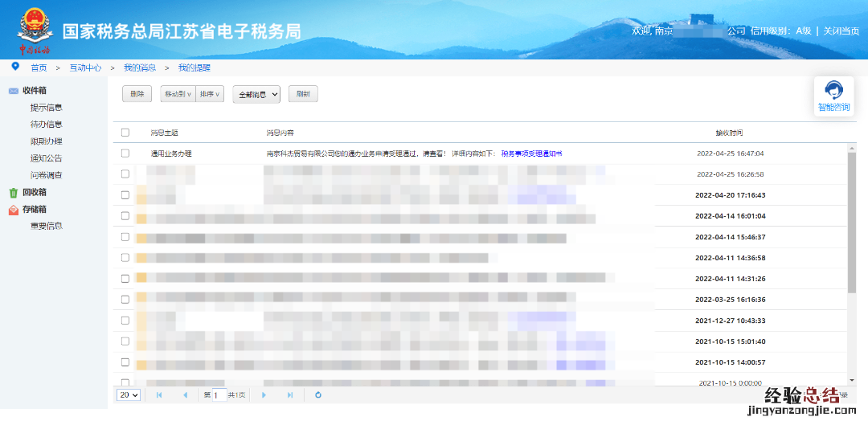This screenshot has height=425, width=868.
Task: Click the circular reload icon in pagination bar
Action: (x=318, y=395)
